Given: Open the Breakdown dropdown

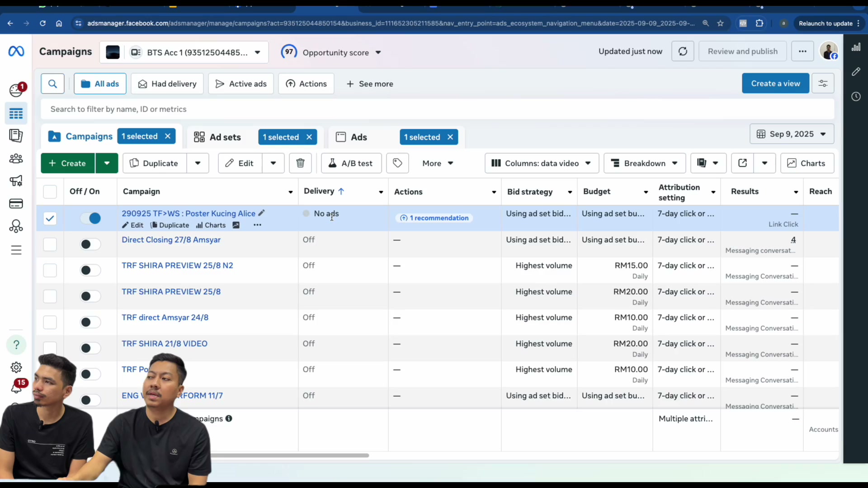Looking at the screenshot, I should (x=644, y=163).
